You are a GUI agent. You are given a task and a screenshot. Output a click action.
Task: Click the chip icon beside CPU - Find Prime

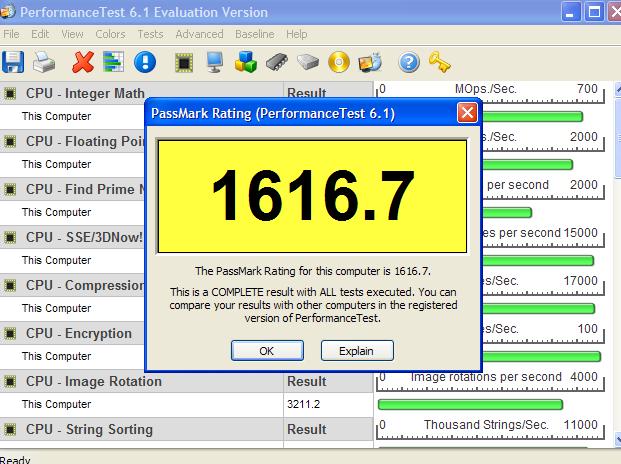(x=10, y=189)
